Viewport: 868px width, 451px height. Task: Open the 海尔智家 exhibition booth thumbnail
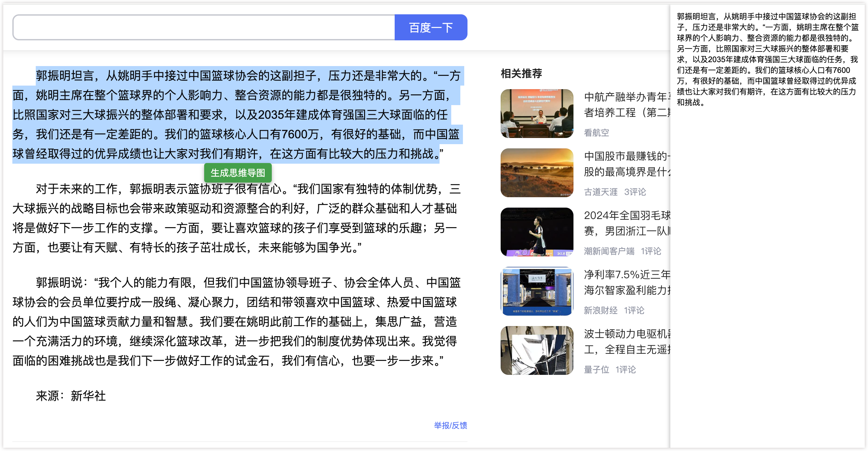(x=537, y=291)
